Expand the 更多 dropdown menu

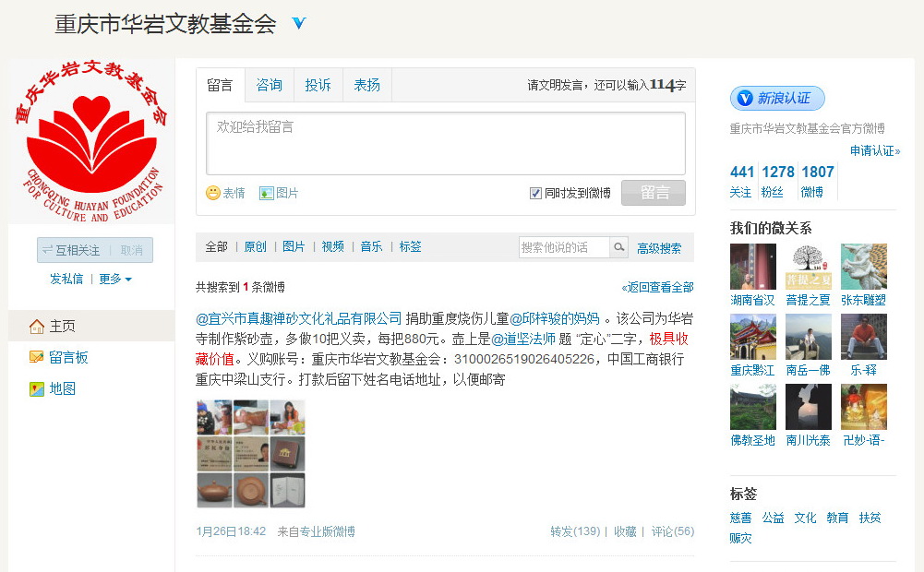(114, 279)
